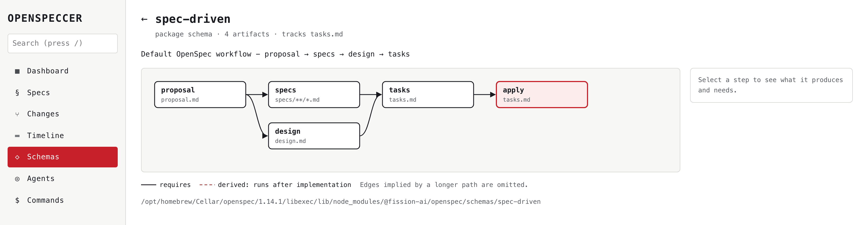Select the specs step node

tap(314, 95)
